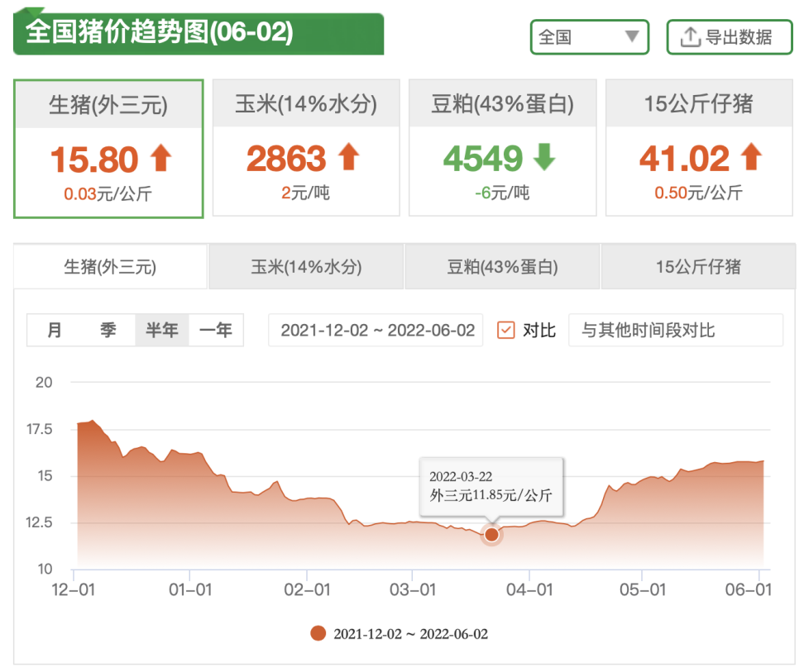The height and width of the screenshot is (672, 804).
Task: Click the green triangle arrow on the region selector
Action: (x=631, y=36)
